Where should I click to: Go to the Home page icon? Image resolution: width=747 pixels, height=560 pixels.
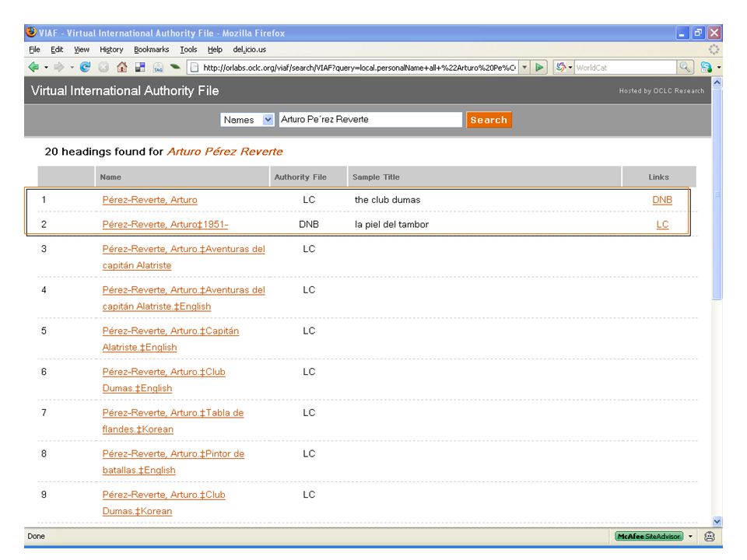coord(122,67)
